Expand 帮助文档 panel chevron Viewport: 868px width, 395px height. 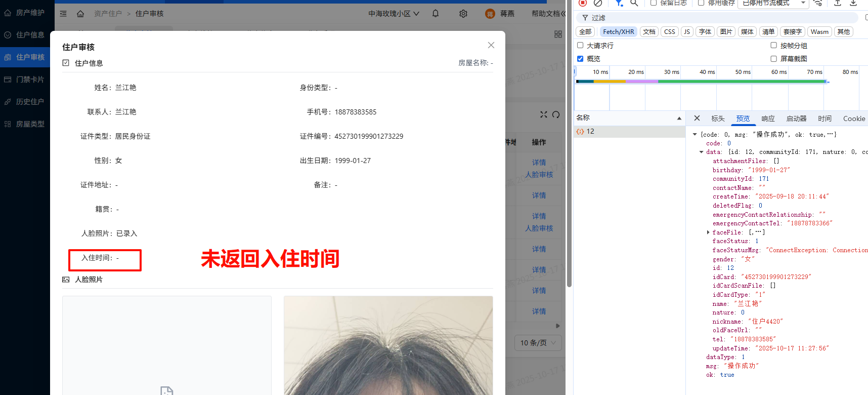point(563,14)
